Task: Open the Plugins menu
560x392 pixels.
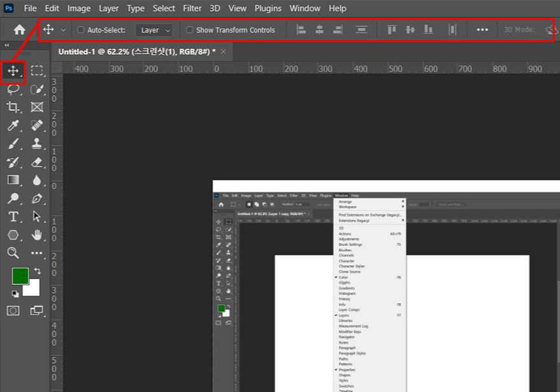Action: [x=268, y=8]
